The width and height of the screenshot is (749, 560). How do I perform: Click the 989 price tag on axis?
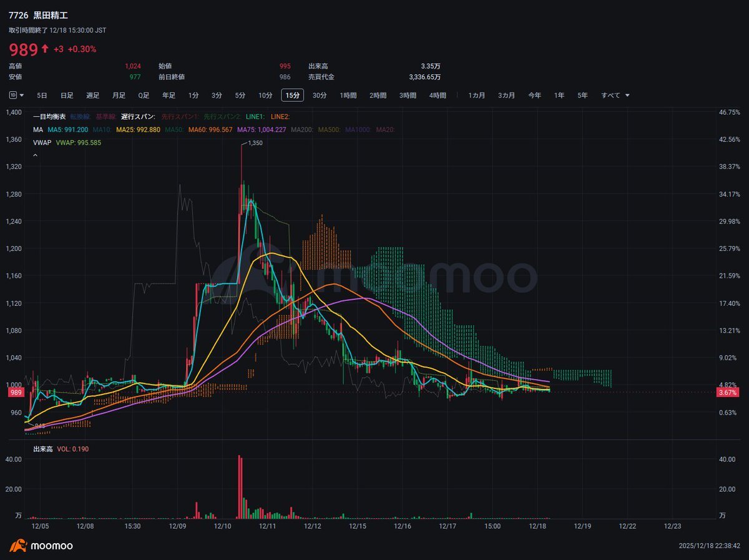pyautogui.click(x=16, y=393)
